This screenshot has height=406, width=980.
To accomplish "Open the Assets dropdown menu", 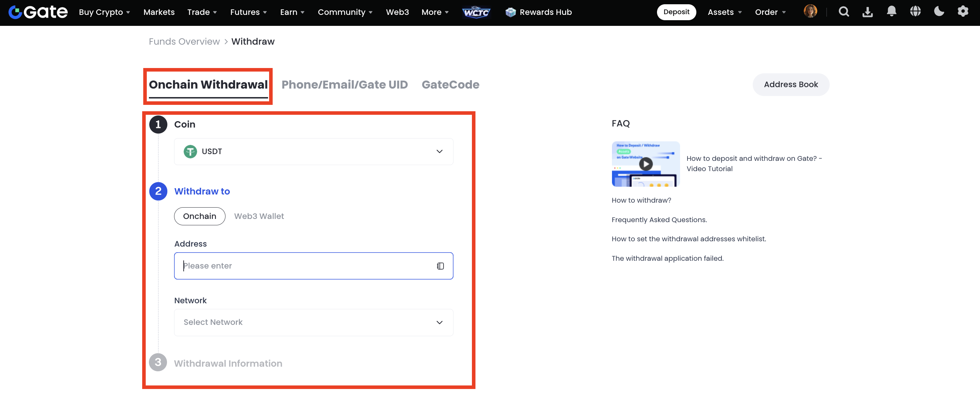I will 724,12.
